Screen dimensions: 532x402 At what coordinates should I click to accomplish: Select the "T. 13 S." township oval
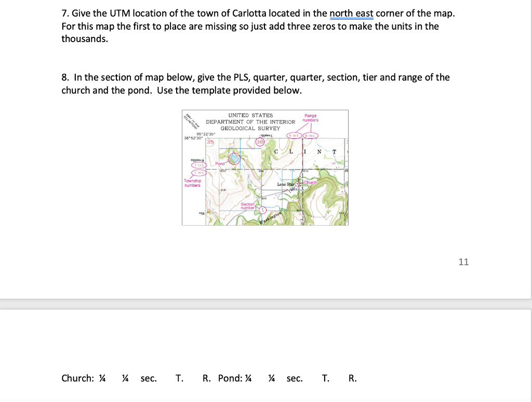(x=198, y=165)
